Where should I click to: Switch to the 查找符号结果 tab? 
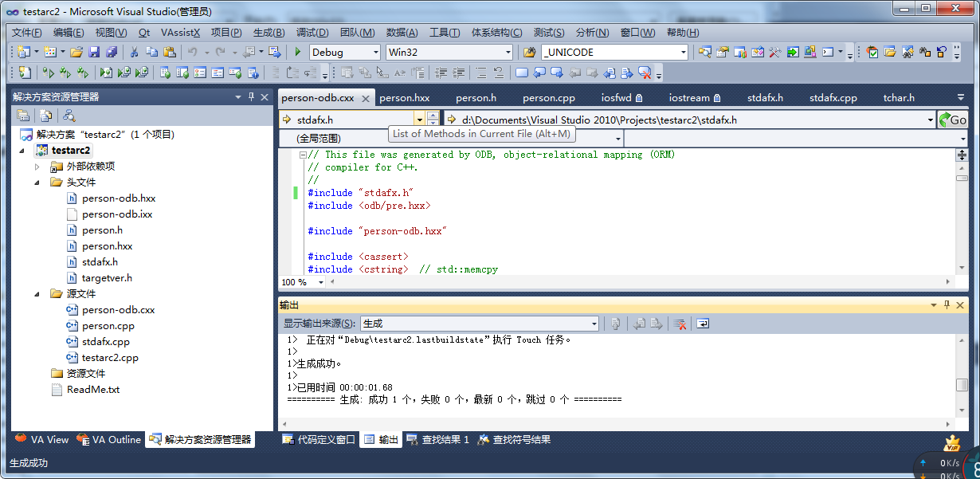point(514,439)
